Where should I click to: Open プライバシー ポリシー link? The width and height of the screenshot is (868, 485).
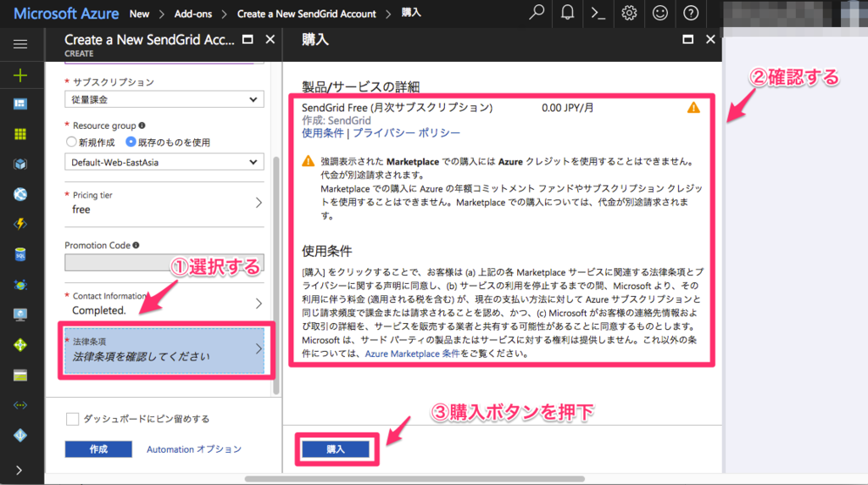406,133
